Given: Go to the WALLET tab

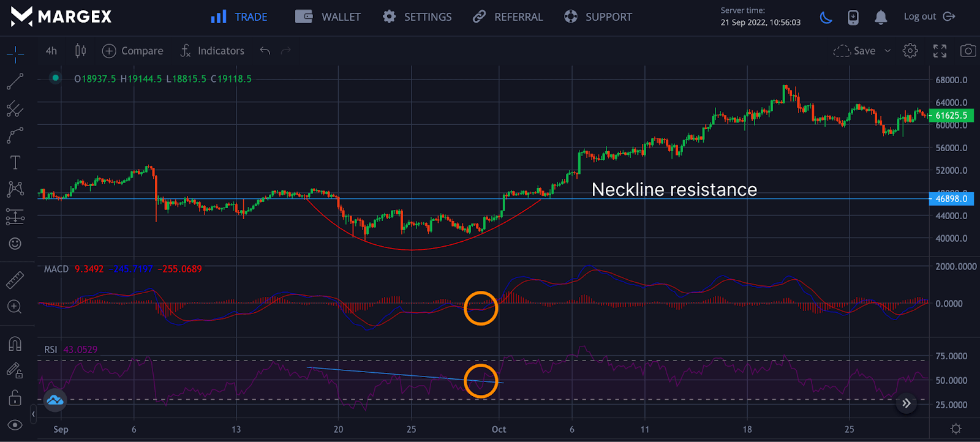Looking at the screenshot, I should [x=328, y=17].
